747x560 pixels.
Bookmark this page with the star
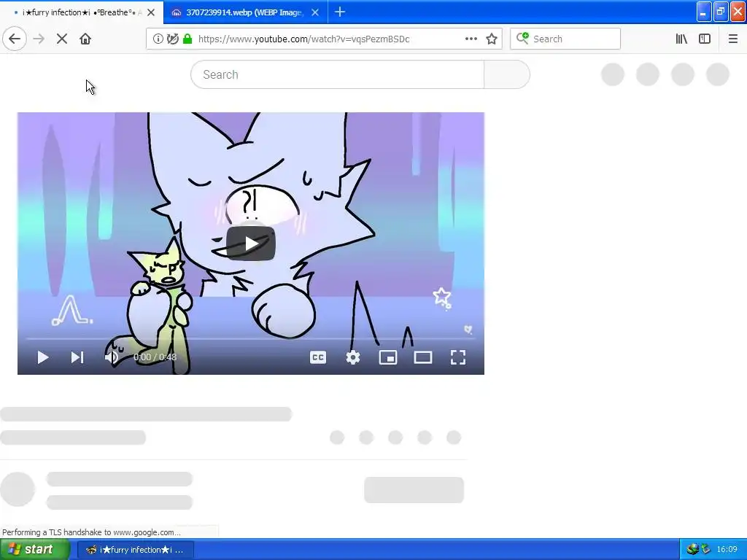492,39
